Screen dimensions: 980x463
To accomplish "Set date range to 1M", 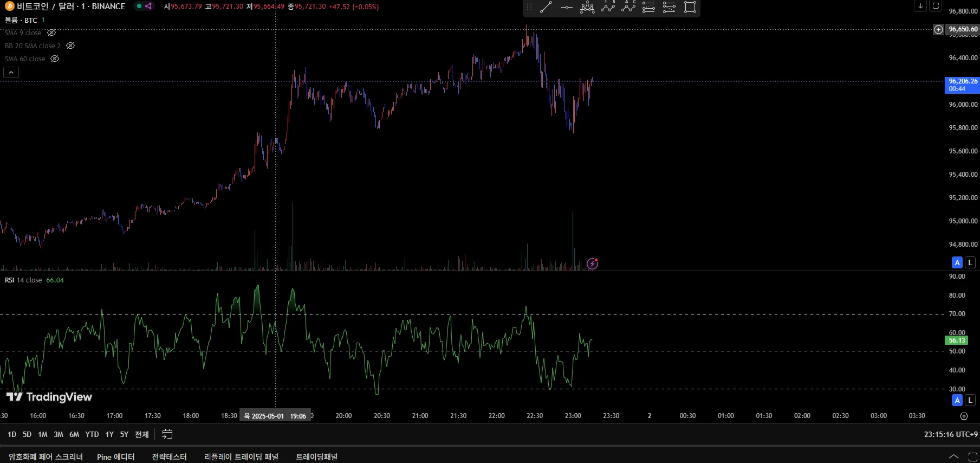I will click(43, 434).
